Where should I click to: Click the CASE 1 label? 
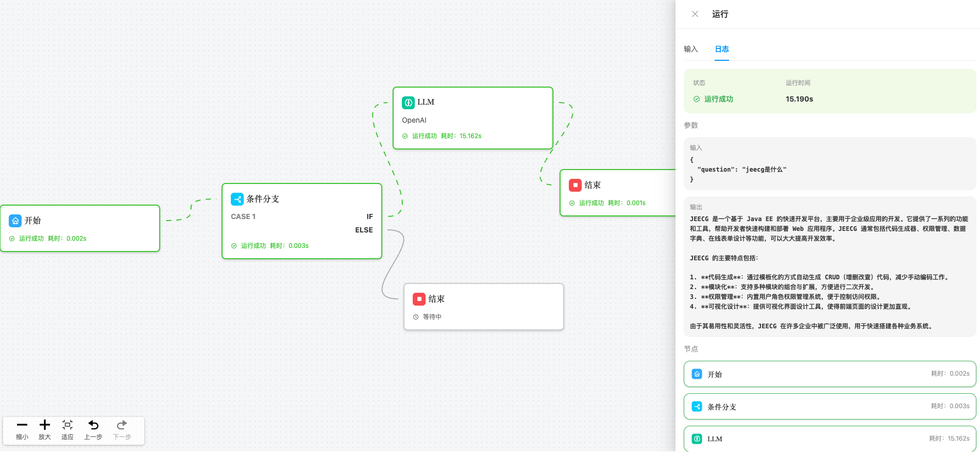[243, 216]
